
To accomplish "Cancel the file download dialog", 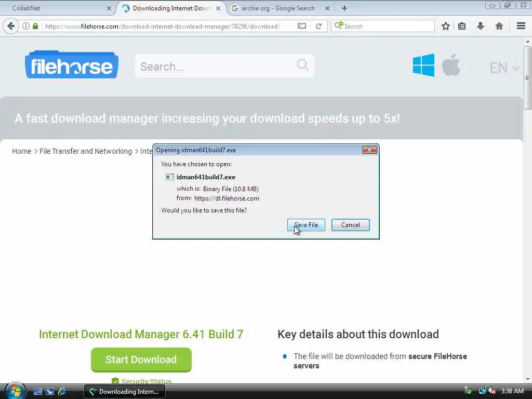I will tap(351, 225).
